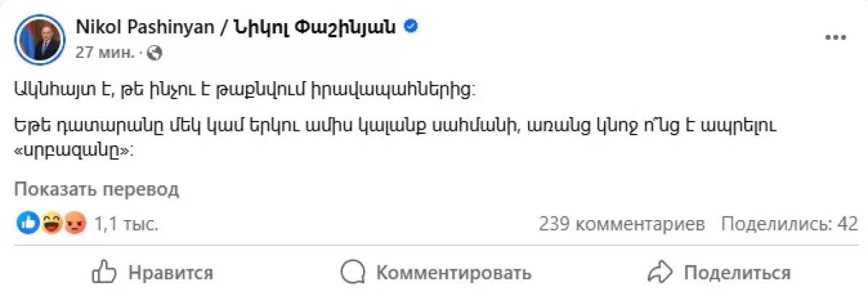
Task: Click the share arrow icon
Action: click(660, 273)
